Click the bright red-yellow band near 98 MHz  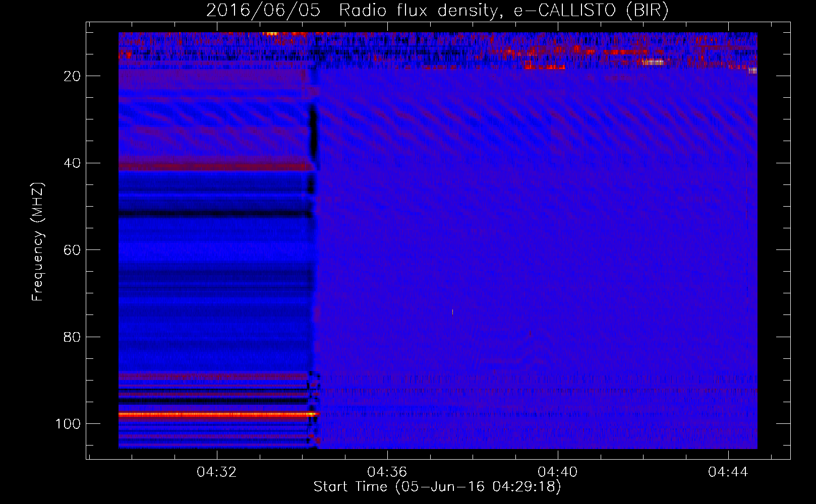click(218, 414)
